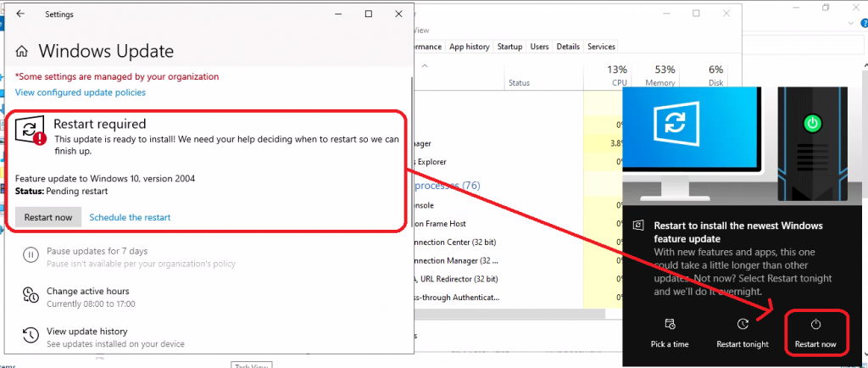Switch to Services tab in Task Manager
Viewport: 868px width, 368px height.
click(x=601, y=47)
